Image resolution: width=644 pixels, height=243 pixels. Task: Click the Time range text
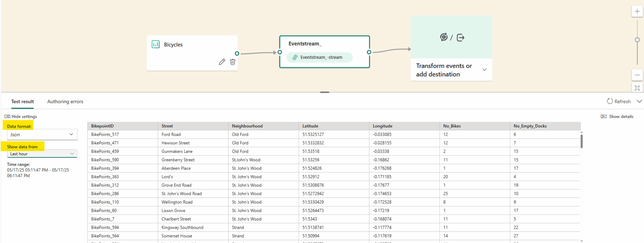coord(38,170)
